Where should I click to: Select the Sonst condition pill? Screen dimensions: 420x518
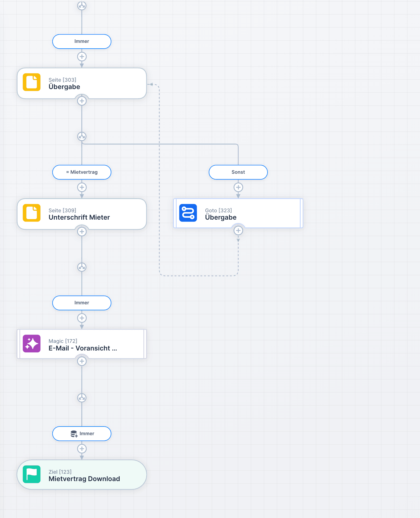pos(238,172)
